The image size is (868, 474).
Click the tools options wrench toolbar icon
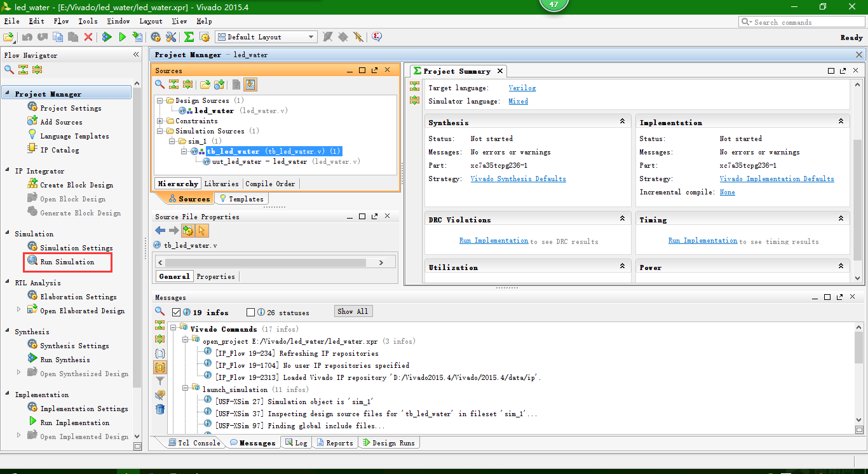(x=171, y=37)
